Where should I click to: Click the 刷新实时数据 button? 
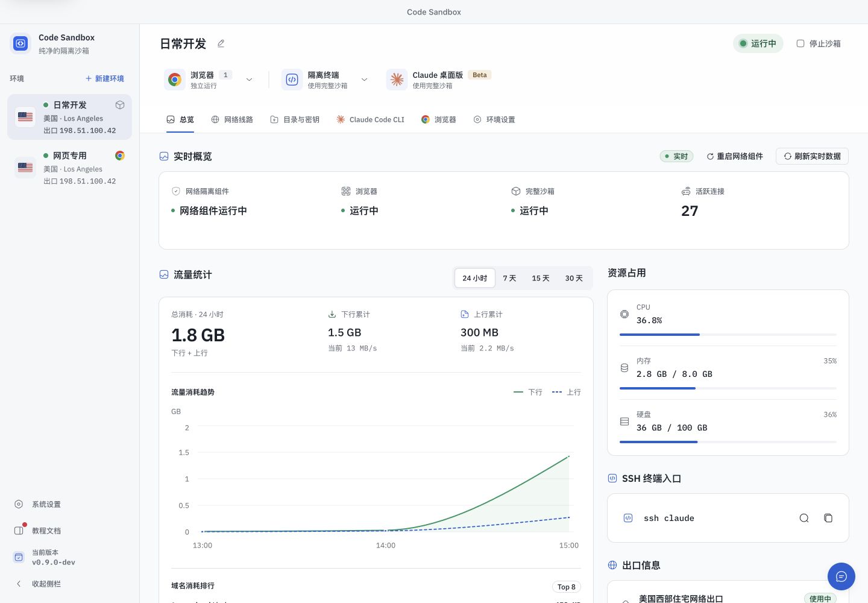(812, 156)
